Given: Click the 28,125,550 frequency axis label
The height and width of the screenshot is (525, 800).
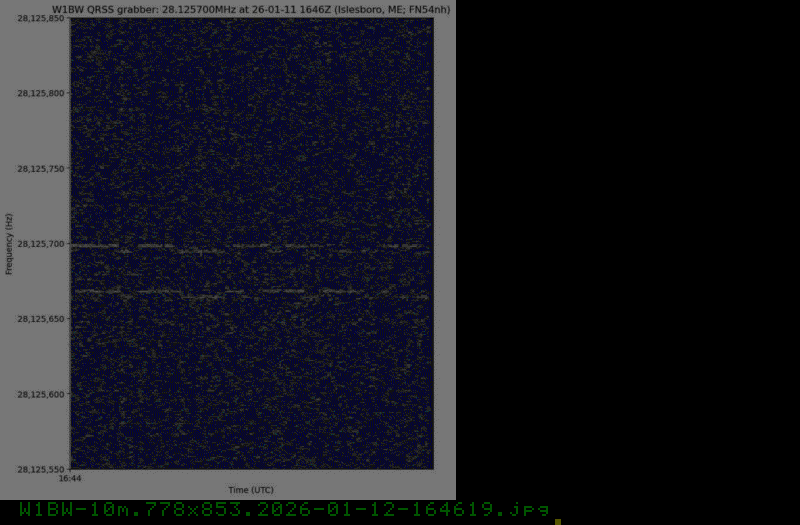Looking at the screenshot, I should (41, 469).
